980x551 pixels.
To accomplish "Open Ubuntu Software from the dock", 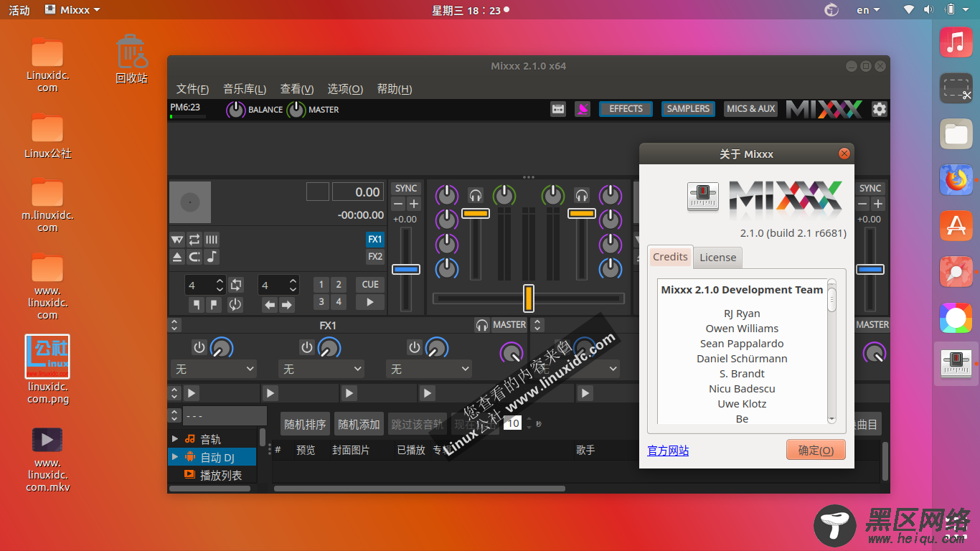I will click(x=956, y=226).
